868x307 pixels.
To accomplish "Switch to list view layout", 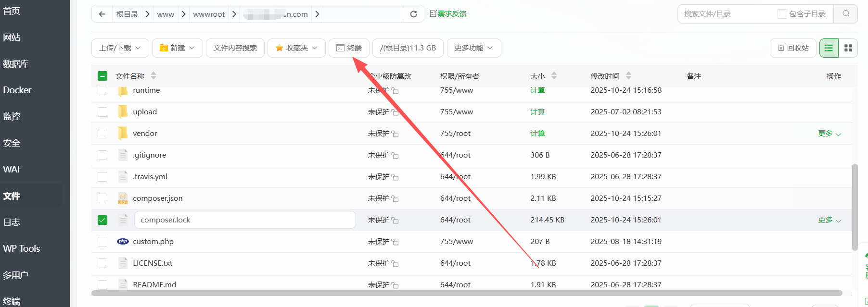I will (x=829, y=48).
